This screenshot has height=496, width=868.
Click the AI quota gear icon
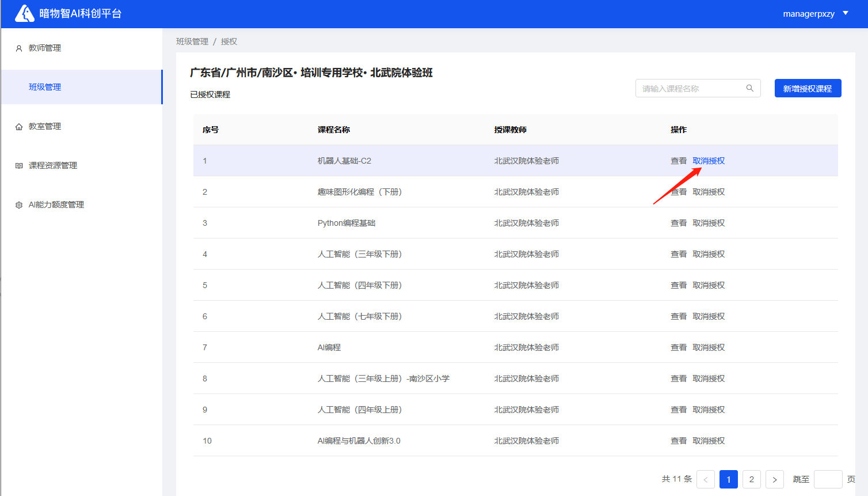[x=19, y=205]
